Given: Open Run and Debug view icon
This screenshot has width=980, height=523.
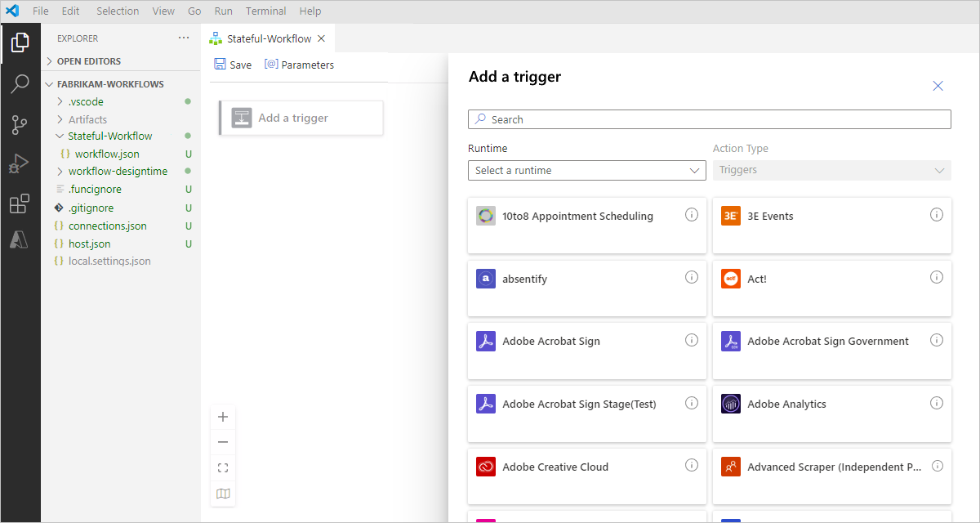Looking at the screenshot, I should tap(20, 164).
